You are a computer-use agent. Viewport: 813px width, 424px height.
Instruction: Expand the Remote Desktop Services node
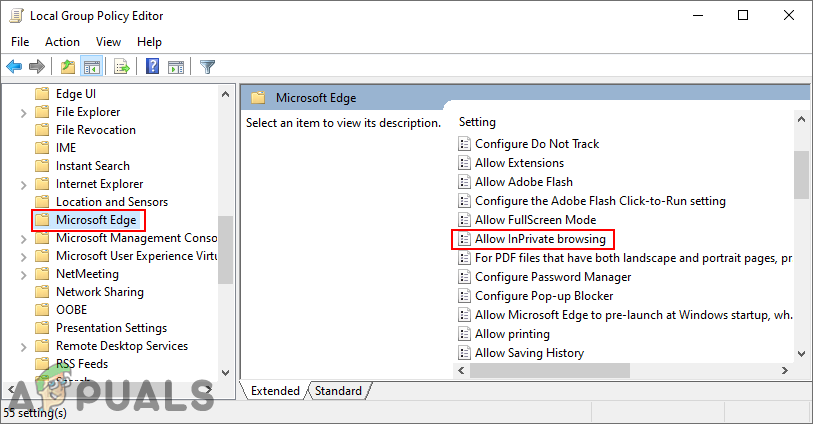point(23,346)
